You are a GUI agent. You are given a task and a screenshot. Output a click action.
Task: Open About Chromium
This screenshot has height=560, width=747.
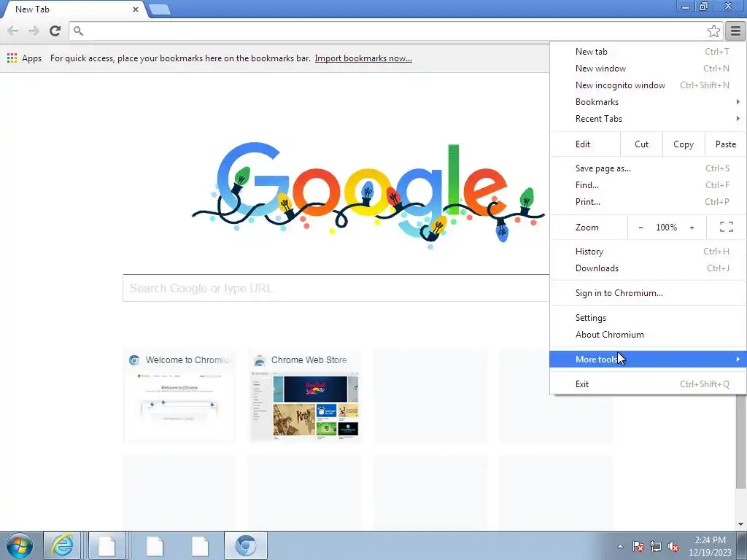[x=648, y=334]
